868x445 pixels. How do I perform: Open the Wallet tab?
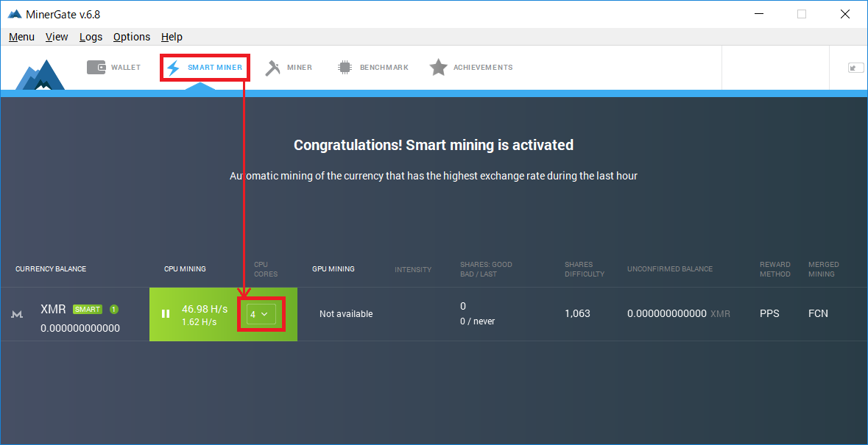click(x=114, y=68)
